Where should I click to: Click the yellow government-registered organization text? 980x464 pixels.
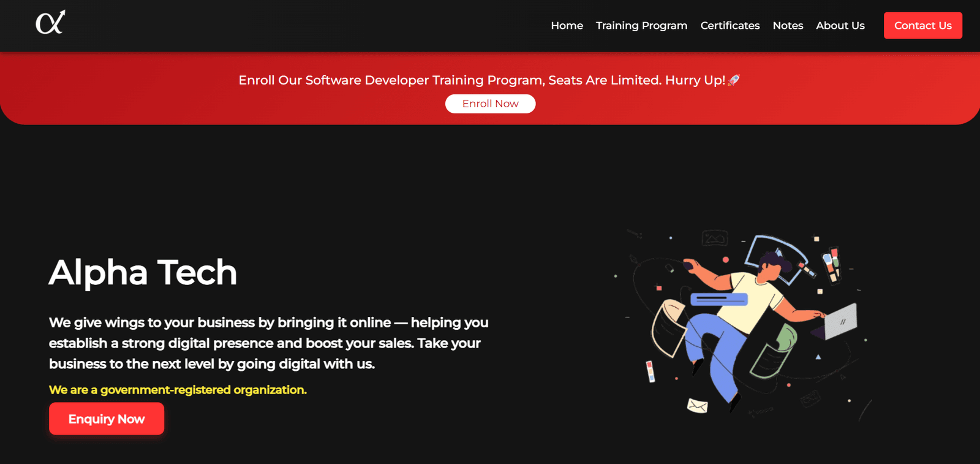[x=178, y=390]
